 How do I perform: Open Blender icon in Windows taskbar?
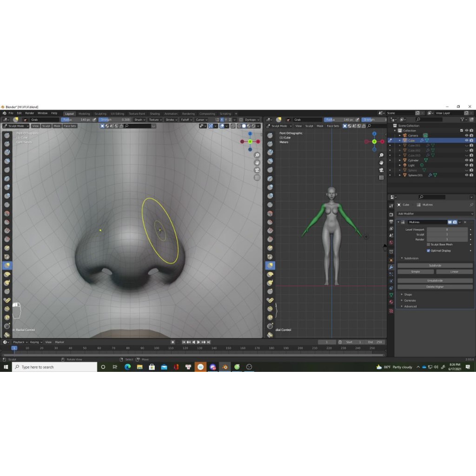[x=225, y=367]
